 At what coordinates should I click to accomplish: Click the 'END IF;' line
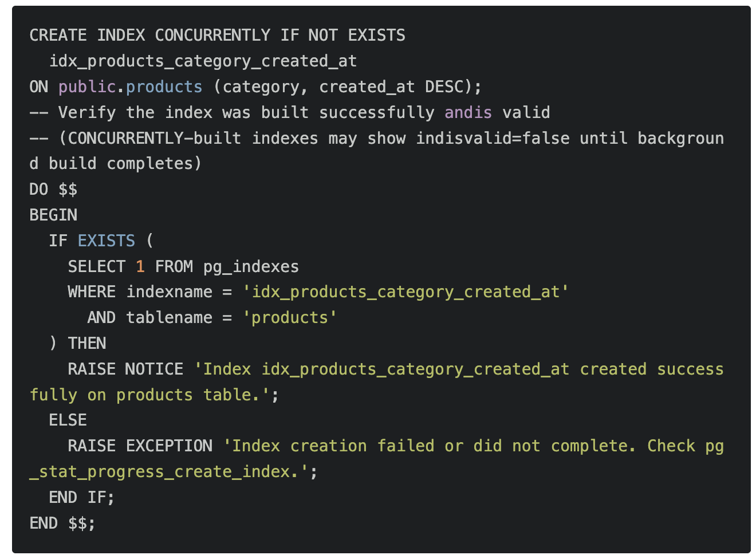(82, 497)
